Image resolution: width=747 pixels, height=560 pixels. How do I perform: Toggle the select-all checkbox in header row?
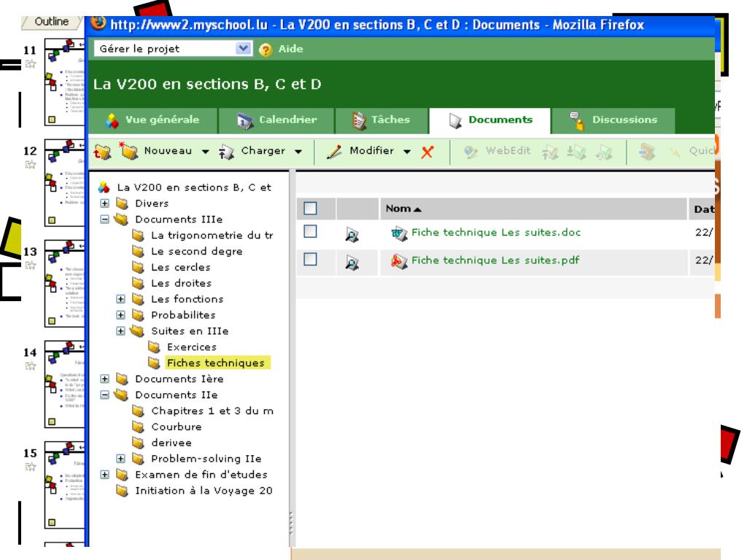[310, 209]
